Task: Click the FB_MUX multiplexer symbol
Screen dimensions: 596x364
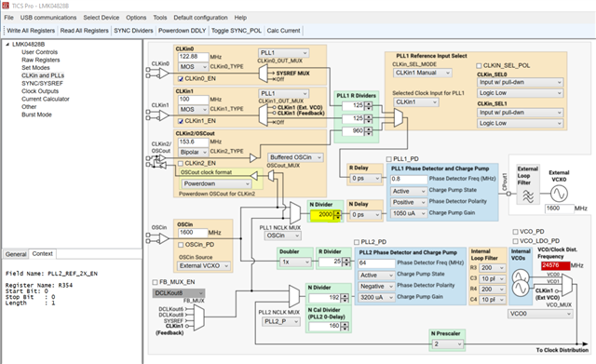Action: pos(199,317)
